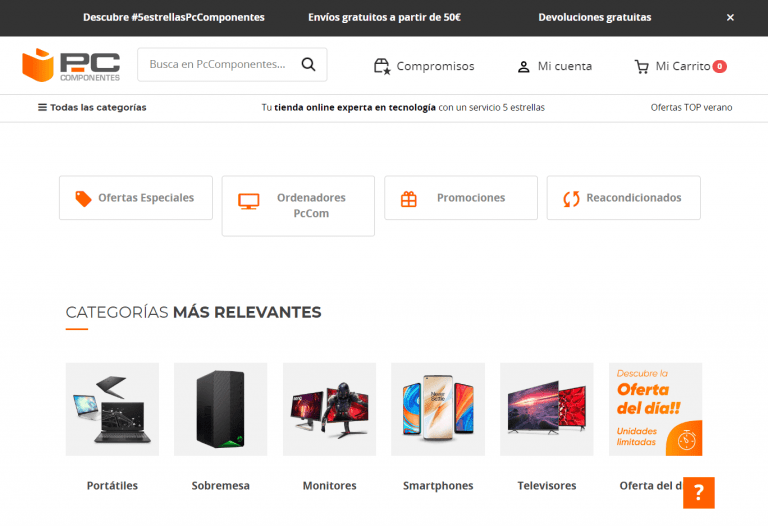Go to Promociones
The width and height of the screenshot is (768, 526).
point(461,198)
